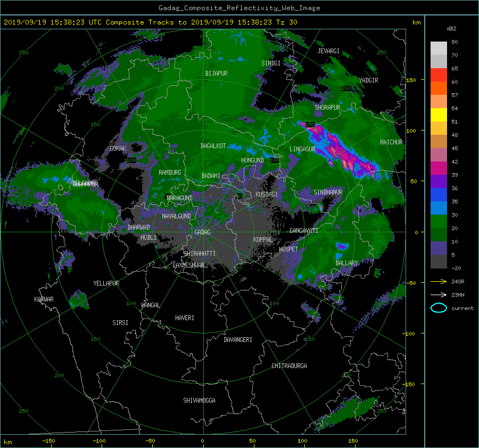Pick the light blue 30-35 dBZ legend swatch
This screenshot has width=479, height=448.
pos(439,208)
